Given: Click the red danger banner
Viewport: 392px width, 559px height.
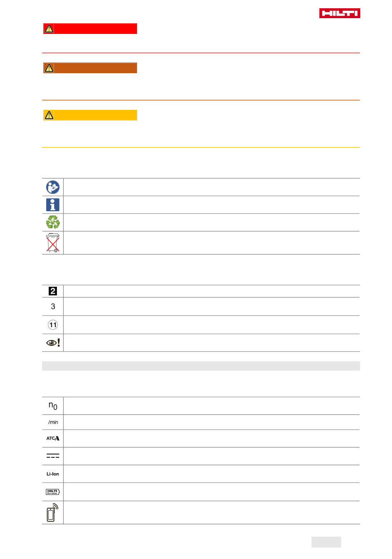Looking at the screenshot, I should (x=90, y=29).
